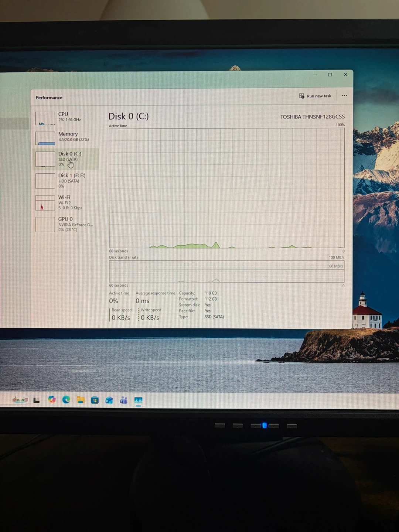Maximize the Task Manager window
The height and width of the screenshot is (532, 399).
tap(330, 75)
